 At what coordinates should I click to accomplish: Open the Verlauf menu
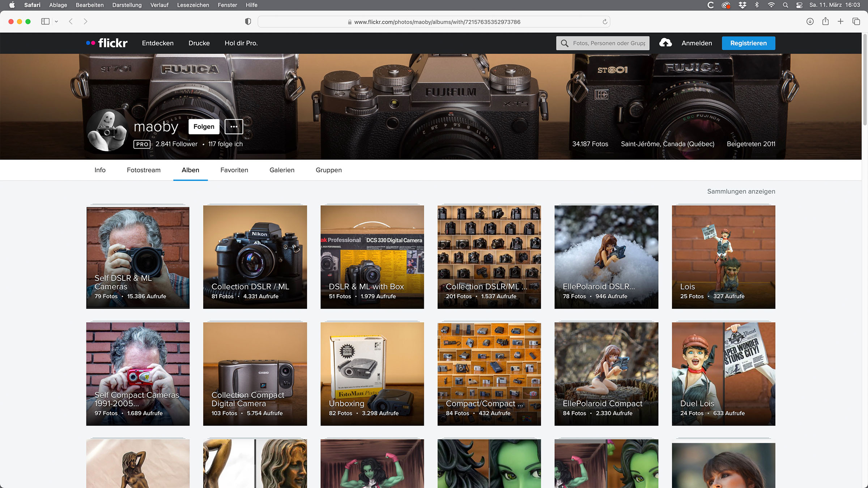[x=159, y=5]
